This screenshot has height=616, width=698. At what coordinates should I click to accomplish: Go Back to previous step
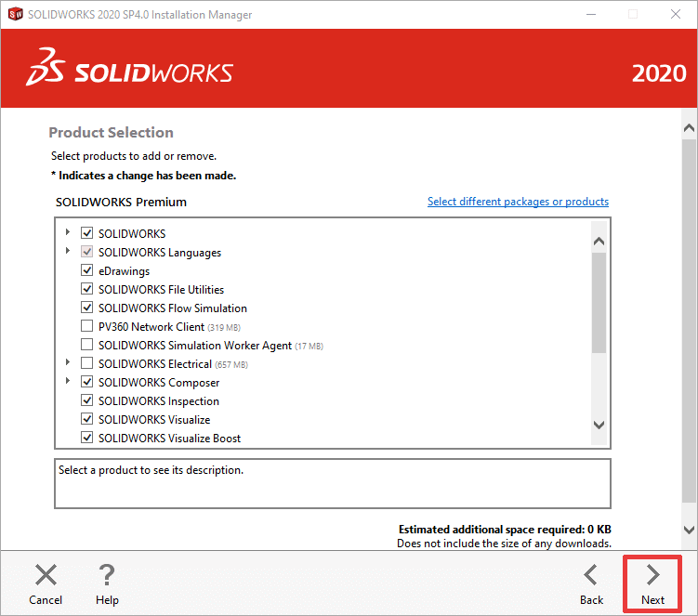591,584
